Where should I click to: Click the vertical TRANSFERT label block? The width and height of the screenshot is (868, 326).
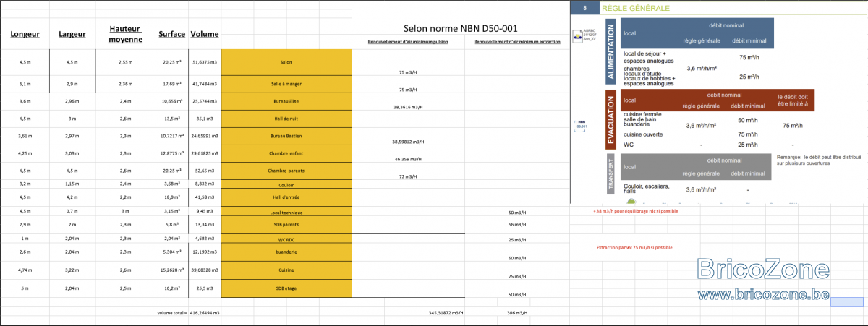coord(610,174)
